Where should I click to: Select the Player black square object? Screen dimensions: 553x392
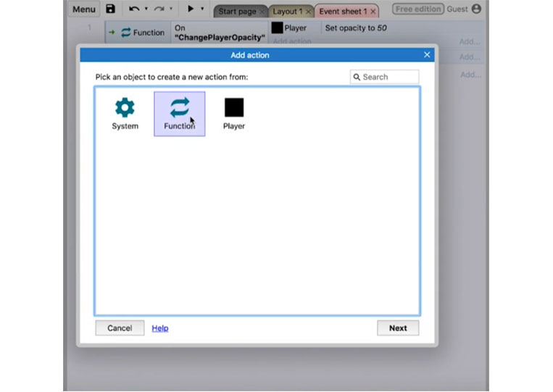coord(234,107)
